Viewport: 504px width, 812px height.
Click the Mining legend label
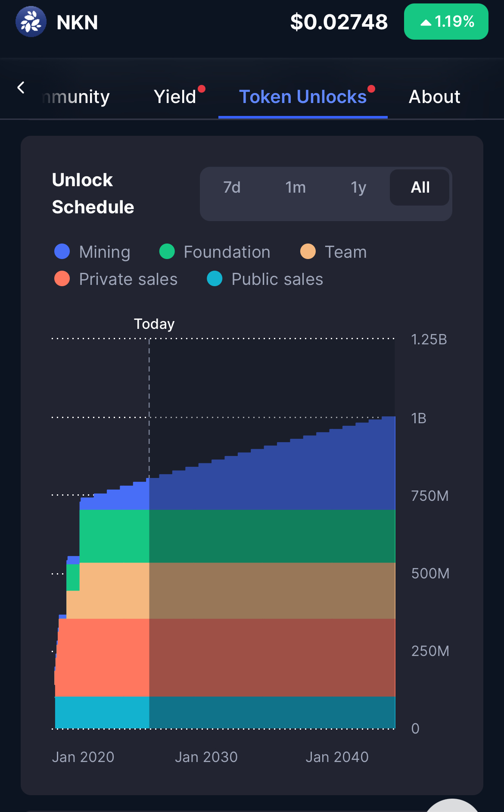pyautogui.click(x=105, y=252)
